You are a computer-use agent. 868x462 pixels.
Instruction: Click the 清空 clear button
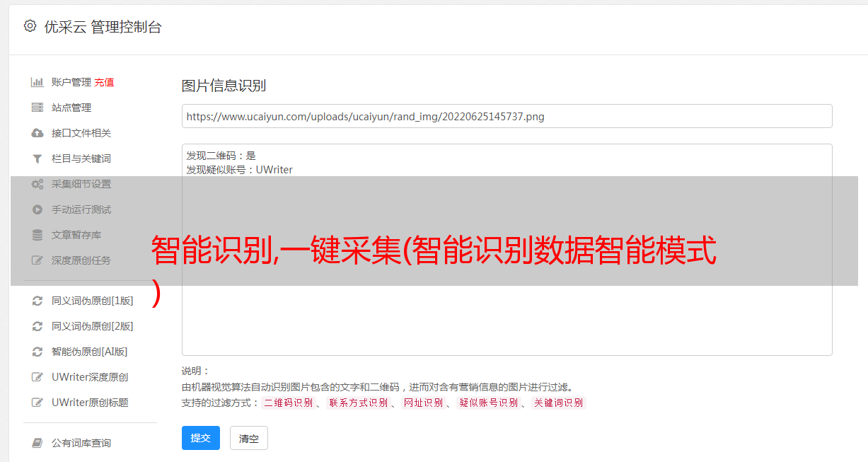pos(249,438)
